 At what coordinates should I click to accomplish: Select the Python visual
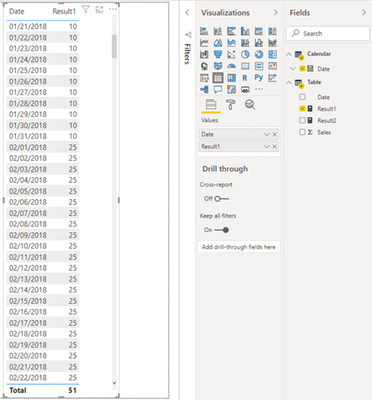pos(259,78)
